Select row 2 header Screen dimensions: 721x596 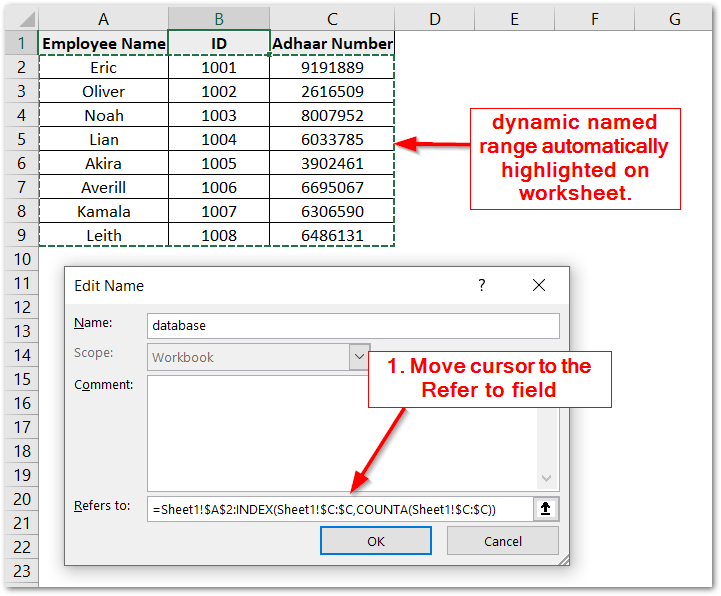[x=22, y=67]
